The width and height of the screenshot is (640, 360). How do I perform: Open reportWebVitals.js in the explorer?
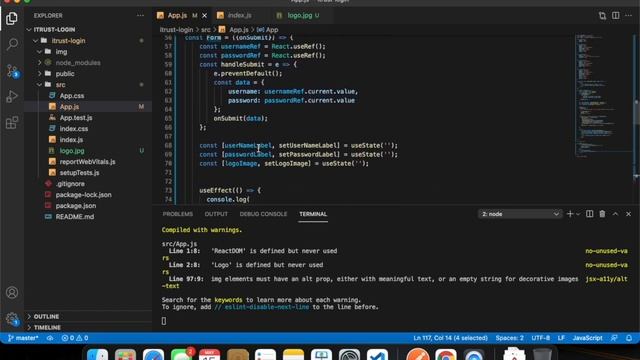[87, 162]
